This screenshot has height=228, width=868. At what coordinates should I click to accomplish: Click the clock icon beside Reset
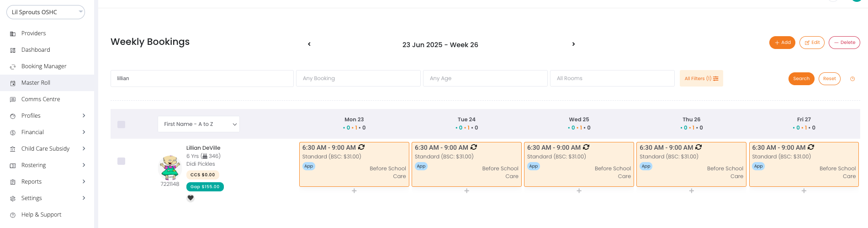click(x=852, y=79)
